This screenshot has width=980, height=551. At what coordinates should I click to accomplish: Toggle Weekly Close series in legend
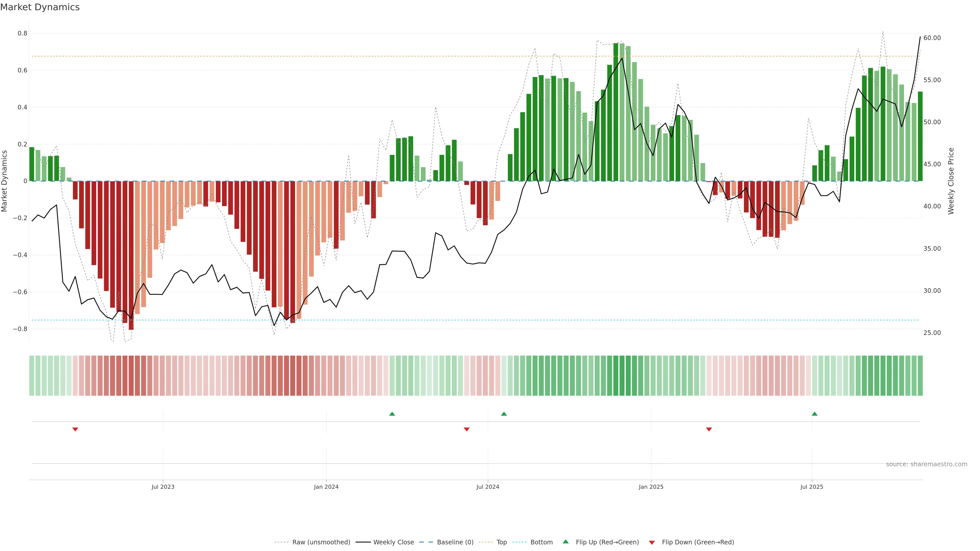pyautogui.click(x=393, y=542)
